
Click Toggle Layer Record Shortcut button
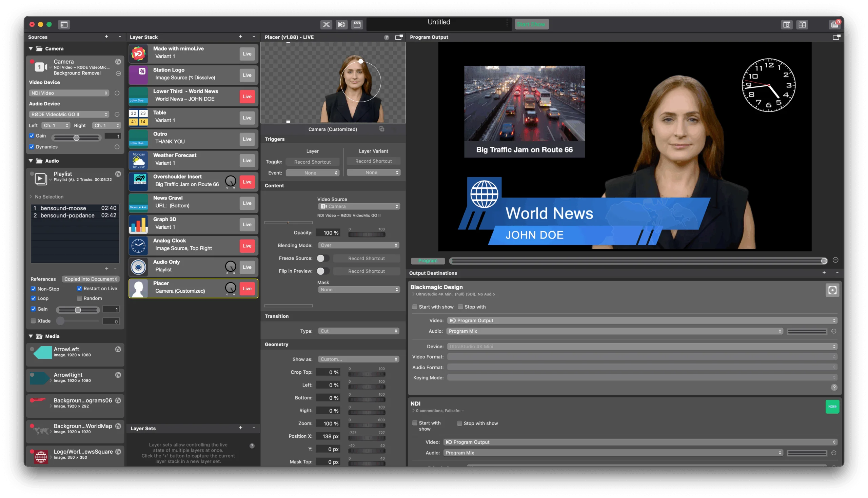(x=312, y=162)
